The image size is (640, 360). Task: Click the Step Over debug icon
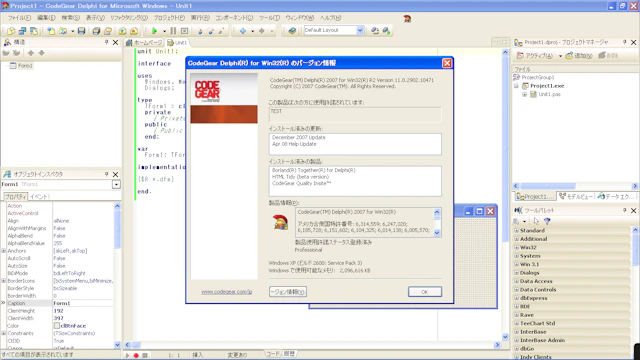click(x=211, y=31)
